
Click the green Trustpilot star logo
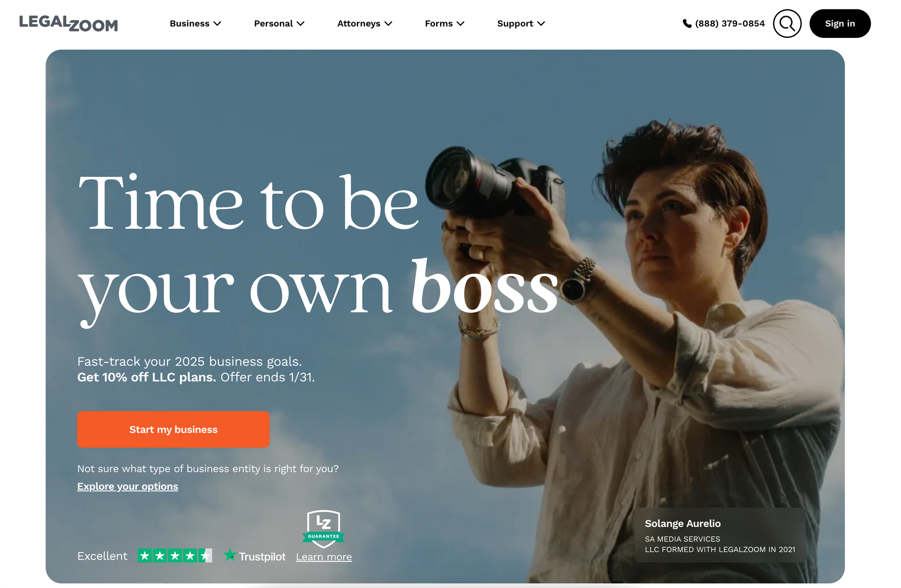coord(230,555)
